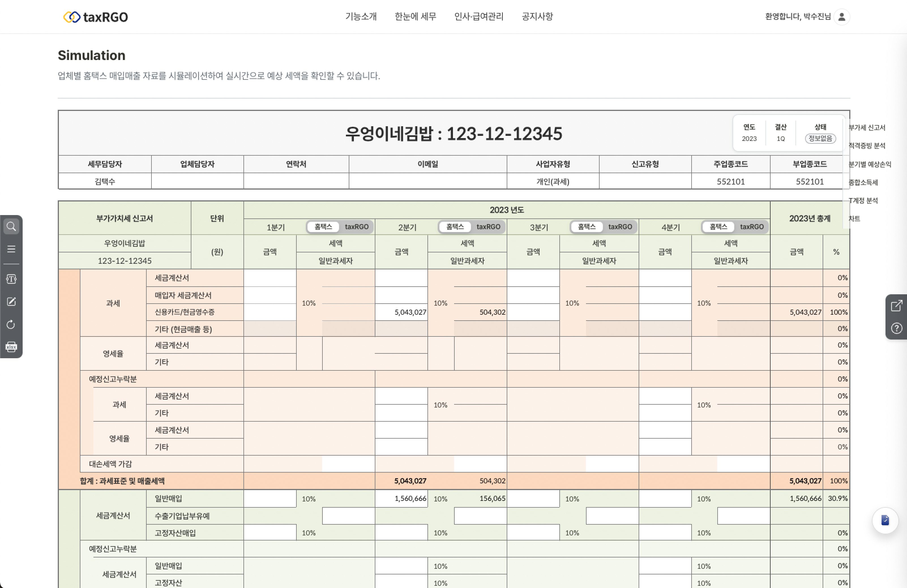
Task: Jump to T계정 분석 section
Action: 863,200
